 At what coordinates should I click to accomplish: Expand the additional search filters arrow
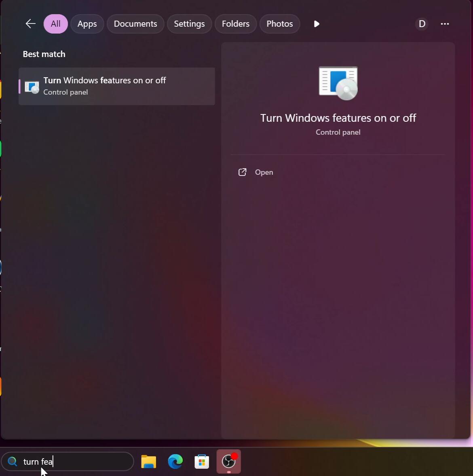pyautogui.click(x=316, y=24)
